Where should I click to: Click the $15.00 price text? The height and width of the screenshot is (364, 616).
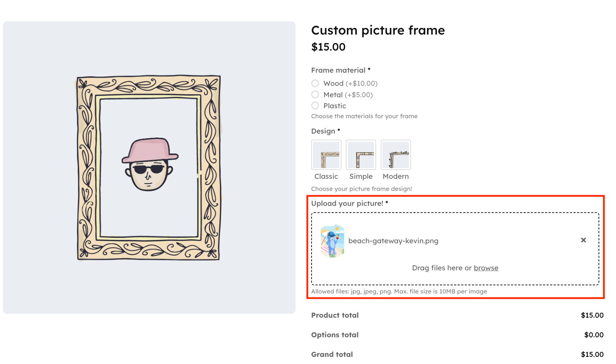[328, 47]
